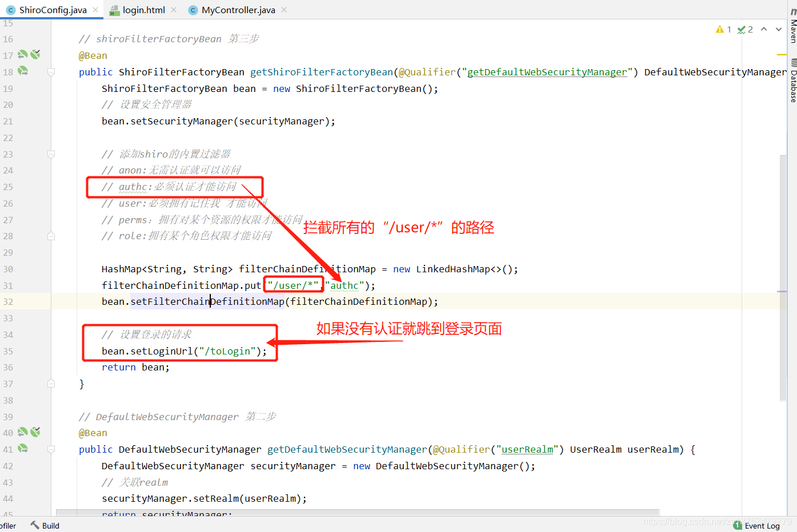Click the @Bean annotation on line 17
The image size is (797, 532).
[93, 55]
